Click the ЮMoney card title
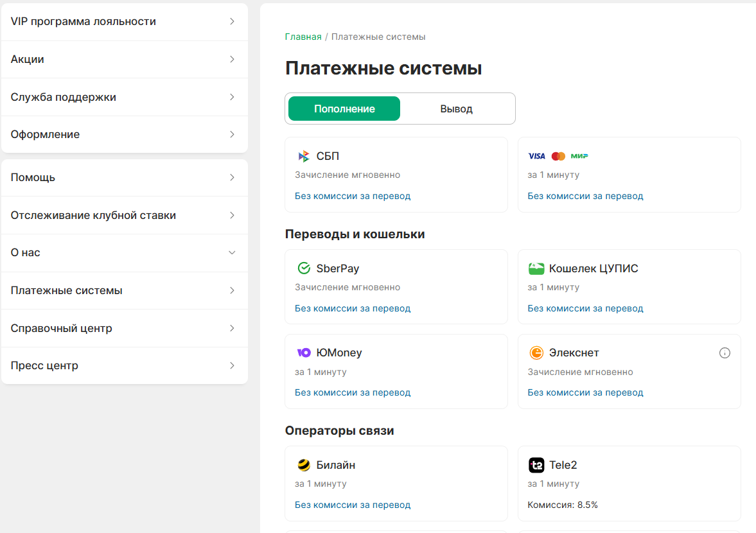Image resolution: width=756 pixels, height=533 pixels. click(x=339, y=353)
